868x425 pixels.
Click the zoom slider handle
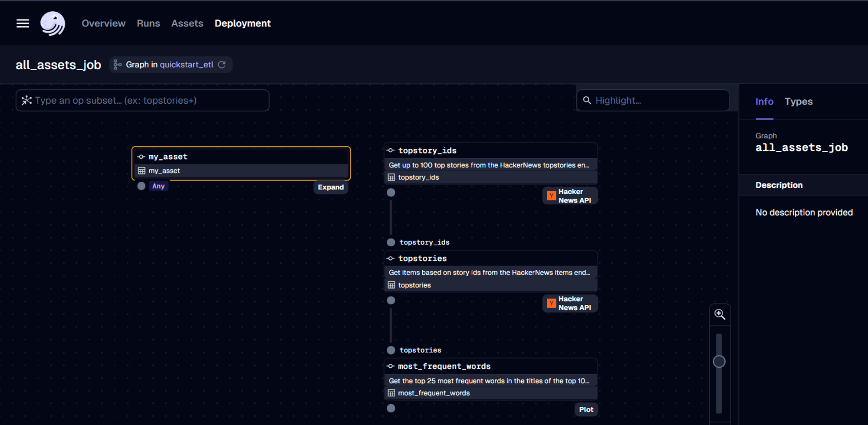[x=720, y=360]
